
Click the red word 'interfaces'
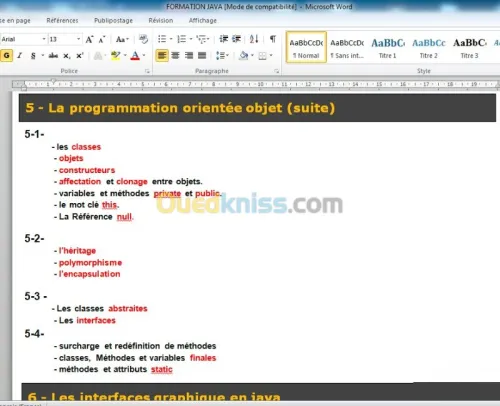(96, 320)
